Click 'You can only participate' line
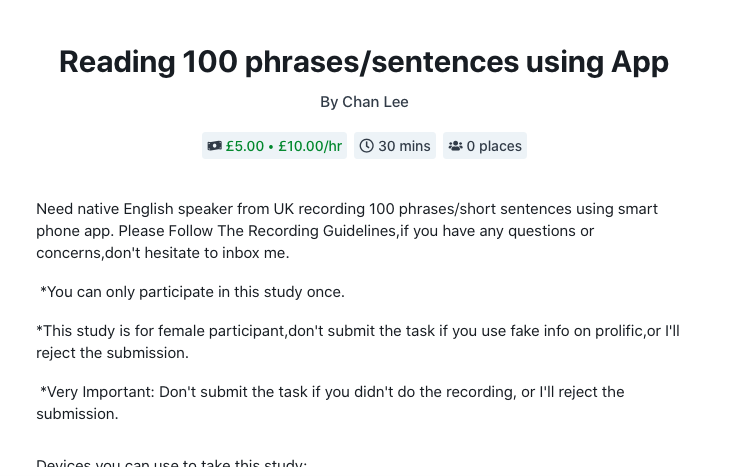Image resolution: width=754 pixels, height=476 pixels. (x=192, y=292)
